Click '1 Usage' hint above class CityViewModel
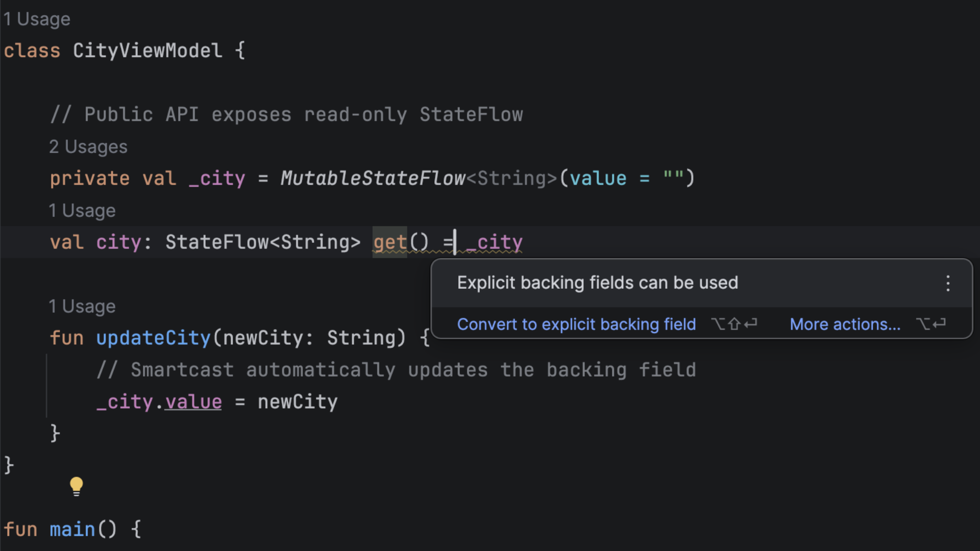Image resolution: width=980 pixels, height=551 pixels. 37,19
